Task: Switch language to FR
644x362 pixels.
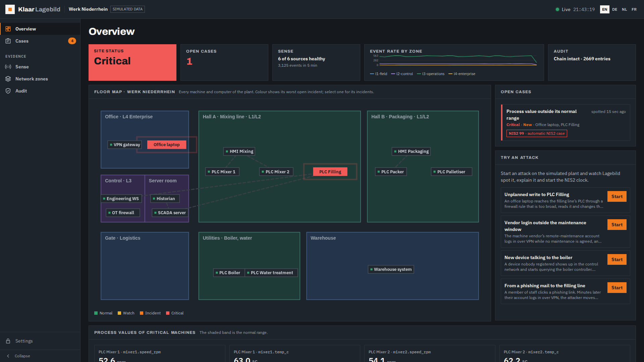Action: tap(634, 9)
